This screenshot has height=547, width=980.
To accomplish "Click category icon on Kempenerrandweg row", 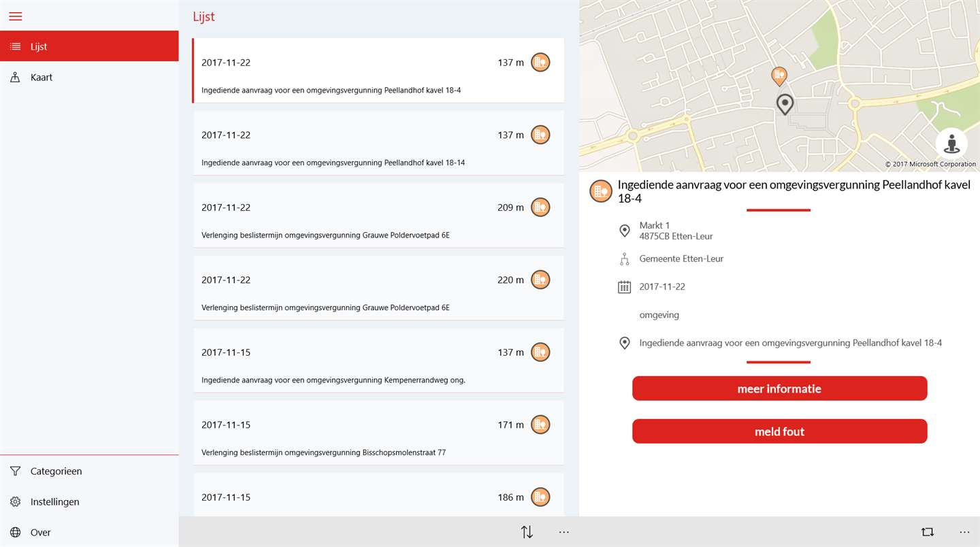I will [x=540, y=352].
